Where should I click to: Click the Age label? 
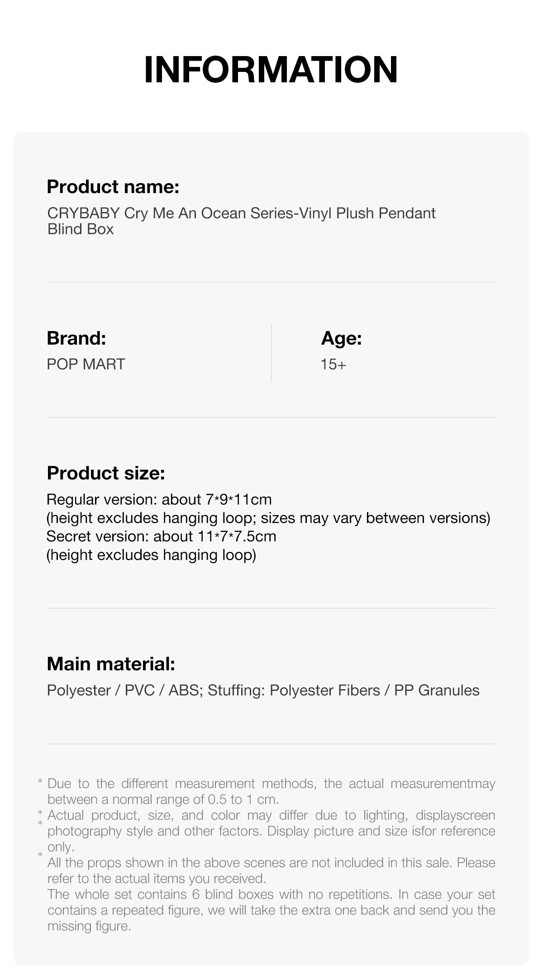tap(341, 338)
